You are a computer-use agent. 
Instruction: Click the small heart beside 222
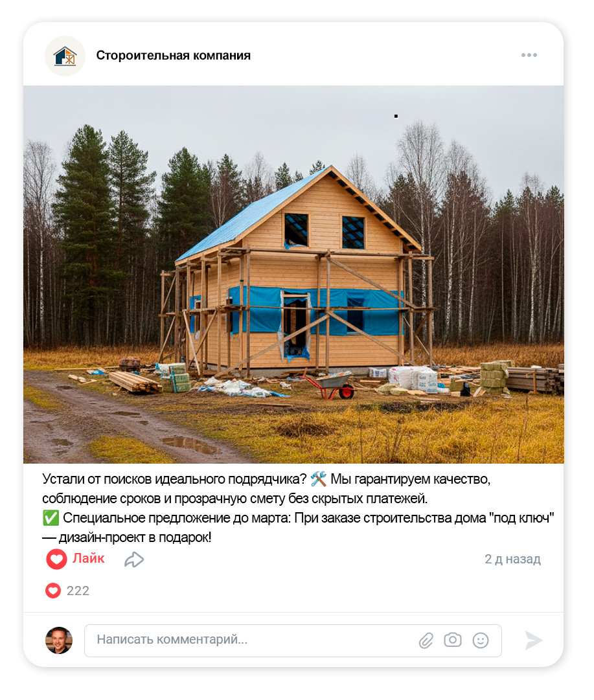point(52,591)
